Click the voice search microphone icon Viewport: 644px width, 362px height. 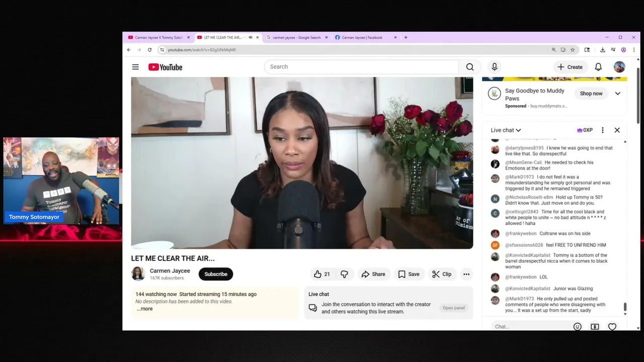495,67
